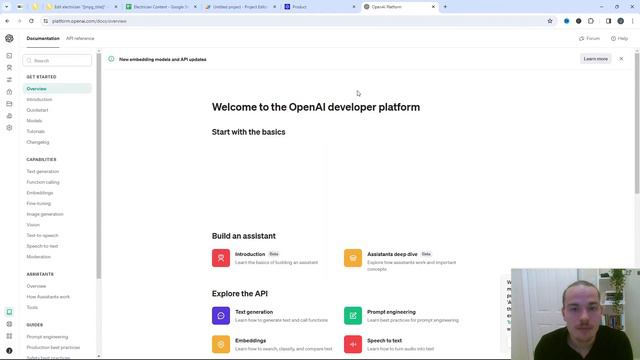Open Moderation in the sidebar
Image resolution: width=640 pixels, height=360 pixels.
[x=39, y=257]
